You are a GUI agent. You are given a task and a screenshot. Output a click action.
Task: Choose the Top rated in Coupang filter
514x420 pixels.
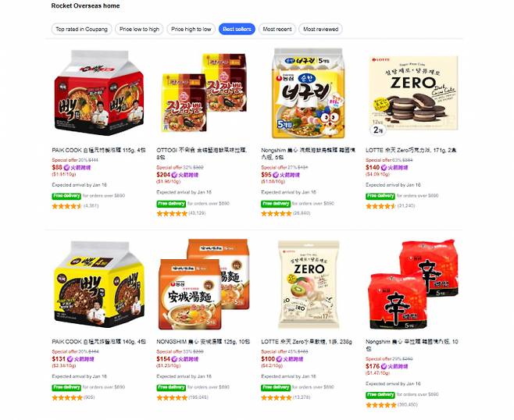click(81, 29)
